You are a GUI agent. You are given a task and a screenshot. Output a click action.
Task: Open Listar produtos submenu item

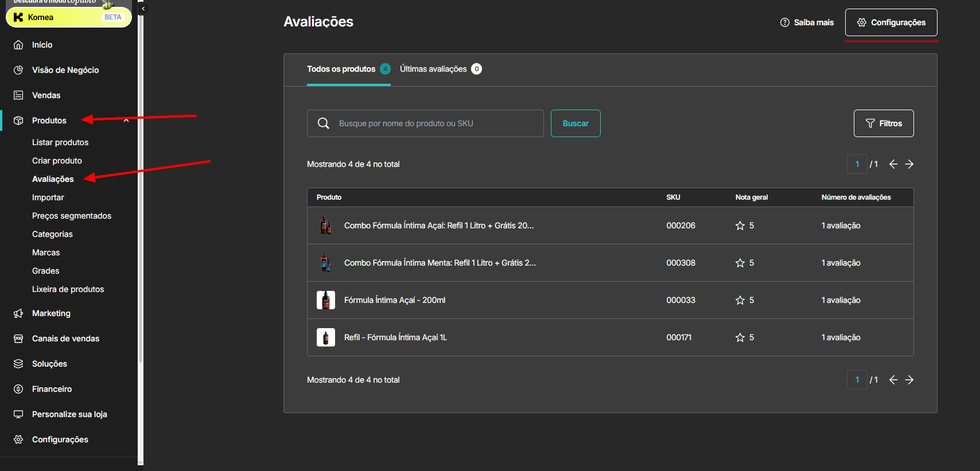(60, 142)
